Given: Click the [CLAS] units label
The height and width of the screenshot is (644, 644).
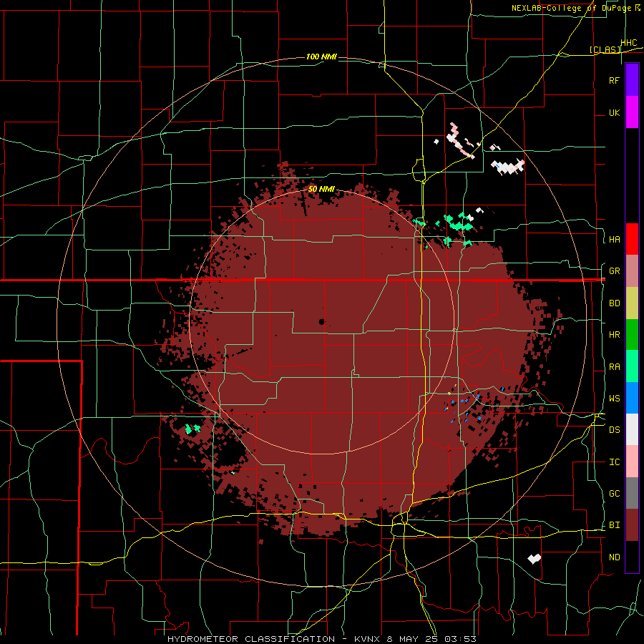Looking at the screenshot, I should pyautogui.click(x=605, y=50).
